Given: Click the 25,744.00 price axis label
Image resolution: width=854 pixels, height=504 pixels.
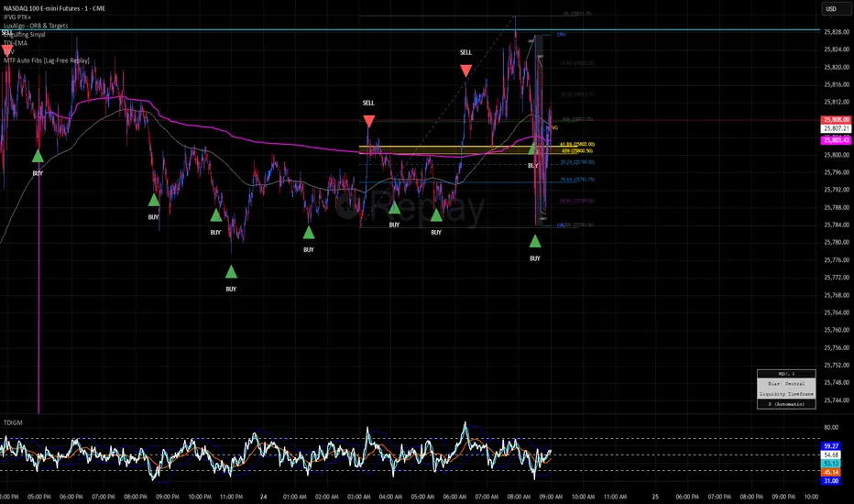Looking at the screenshot, I should pyautogui.click(x=837, y=400).
